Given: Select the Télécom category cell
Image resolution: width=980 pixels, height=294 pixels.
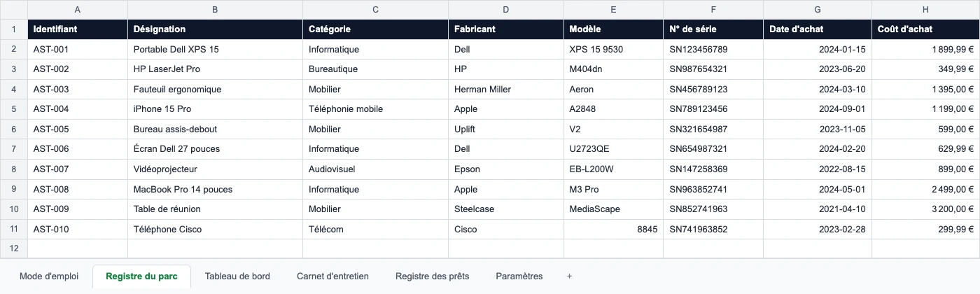Looking at the screenshot, I should [376, 229].
